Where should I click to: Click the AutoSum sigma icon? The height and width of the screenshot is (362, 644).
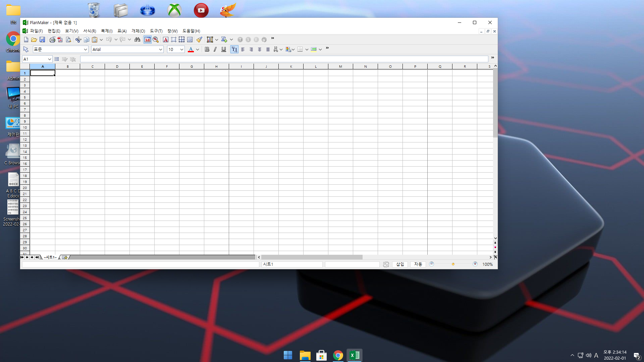pyautogui.click(x=224, y=40)
